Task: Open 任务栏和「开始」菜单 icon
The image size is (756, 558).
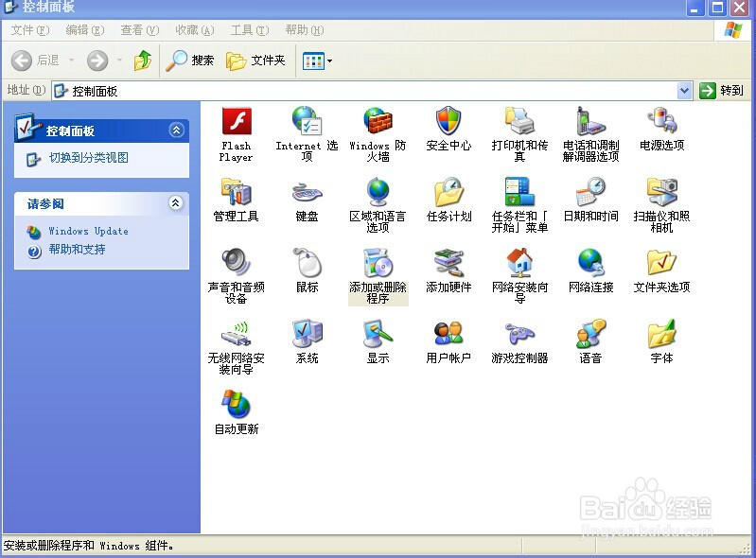Action: [x=519, y=192]
